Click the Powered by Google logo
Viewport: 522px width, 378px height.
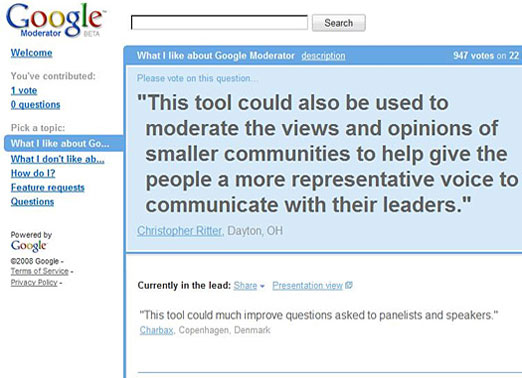(x=29, y=246)
